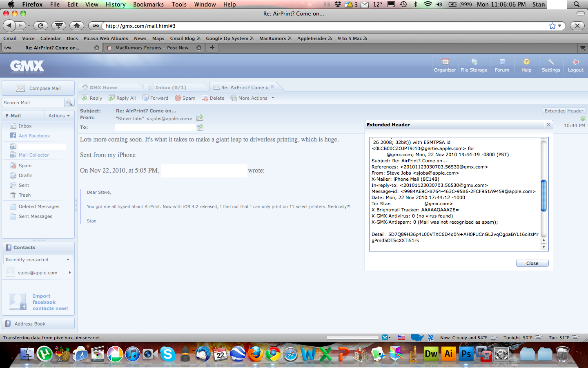Open the Trash folder
Screen dimensions: 588x368
coord(24,195)
